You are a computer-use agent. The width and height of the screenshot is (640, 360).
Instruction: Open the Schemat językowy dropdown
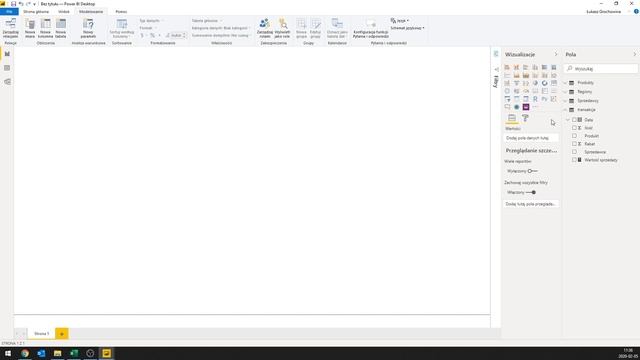click(x=407, y=28)
